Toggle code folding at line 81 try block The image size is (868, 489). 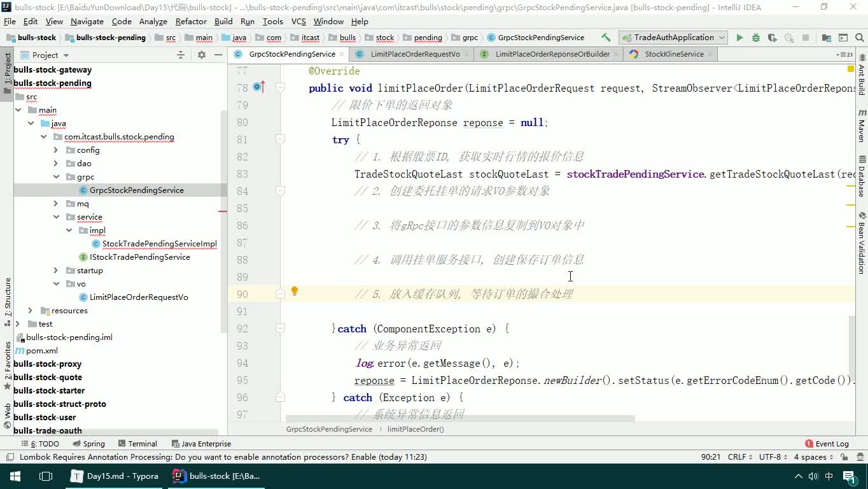coord(280,138)
